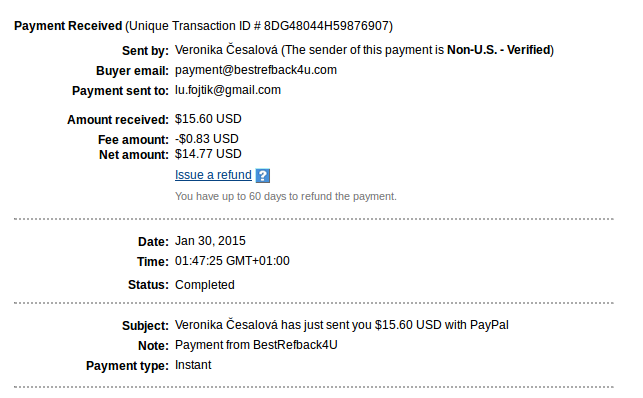Open the blue question mark help icon

262,176
